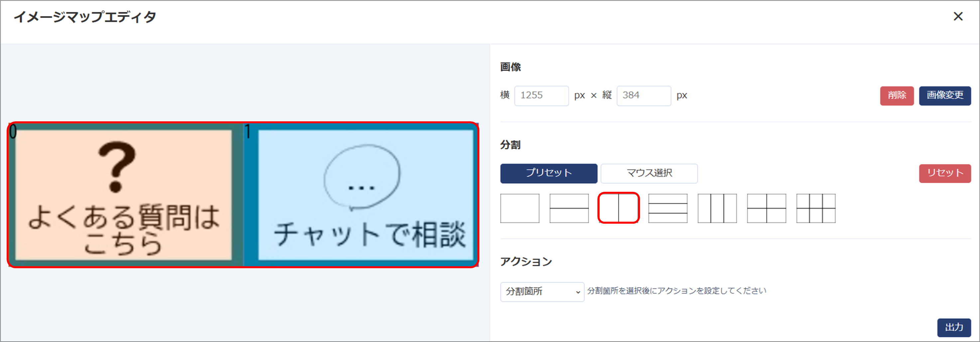The height and width of the screenshot is (342, 980).
Task: Click the 分割箇所を選択後にアクションを設定してください hint text
Action: tap(676, 291)
